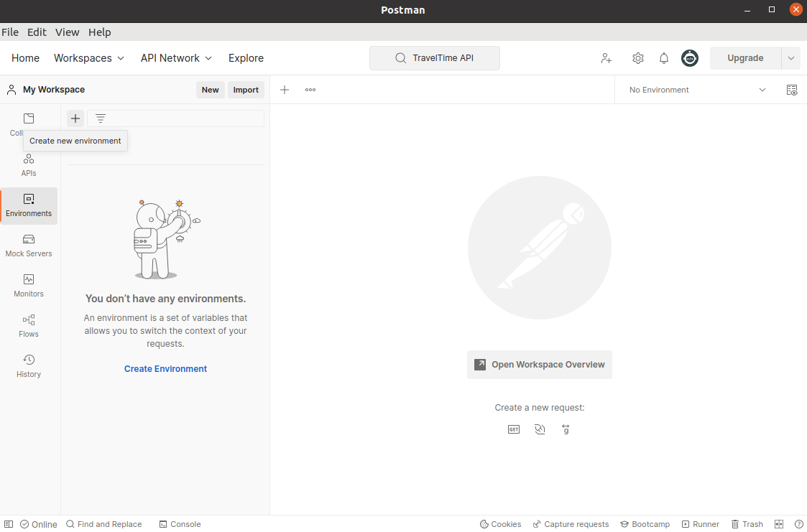Show the History panel
Screen dimensions: 807x532
click(x=28, y=365)
